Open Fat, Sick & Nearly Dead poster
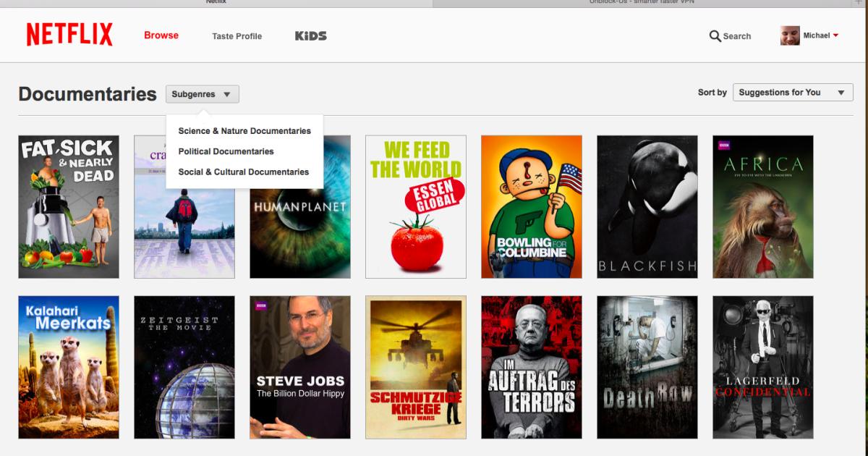 pos(69,207)
